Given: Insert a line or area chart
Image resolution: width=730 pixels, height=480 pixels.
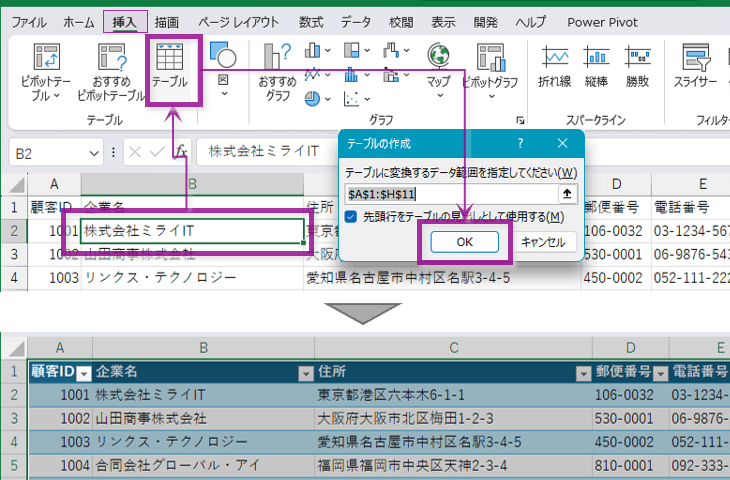Looking at the screenshot, I should (312, 74).
